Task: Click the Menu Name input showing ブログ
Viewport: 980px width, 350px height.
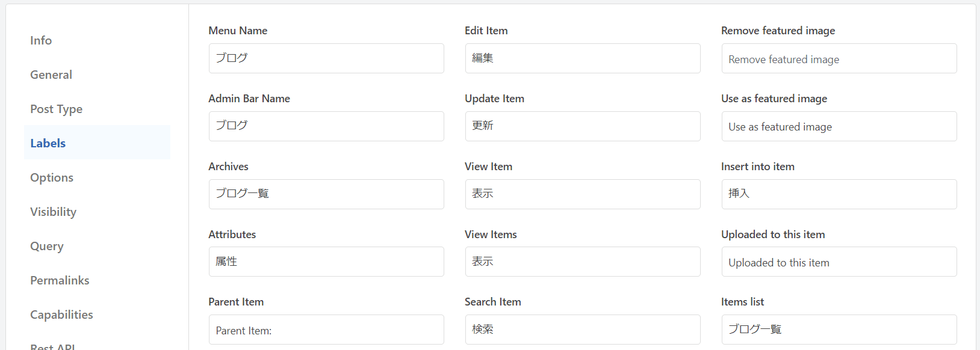Action: pyautogui.click(x=326, y=58)
